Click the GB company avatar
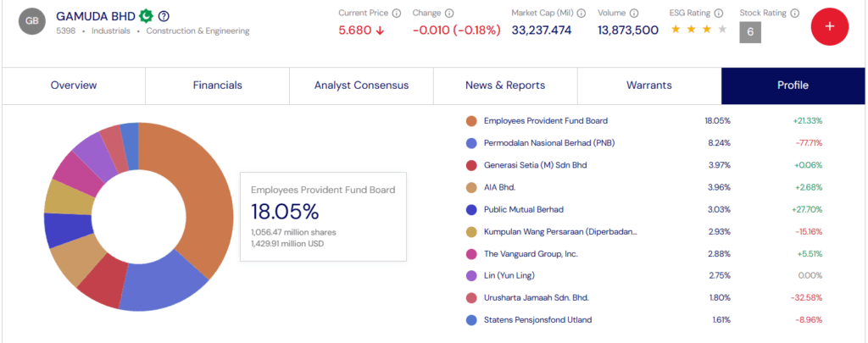The image size is (868, 343). point(32,22)
